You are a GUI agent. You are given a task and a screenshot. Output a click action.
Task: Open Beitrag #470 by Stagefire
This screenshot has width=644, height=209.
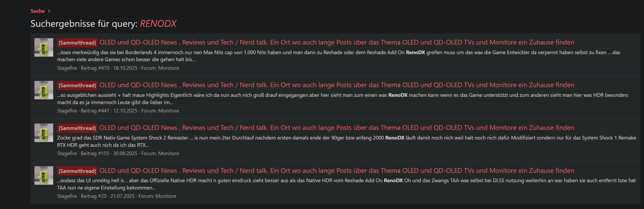(95, 68)
